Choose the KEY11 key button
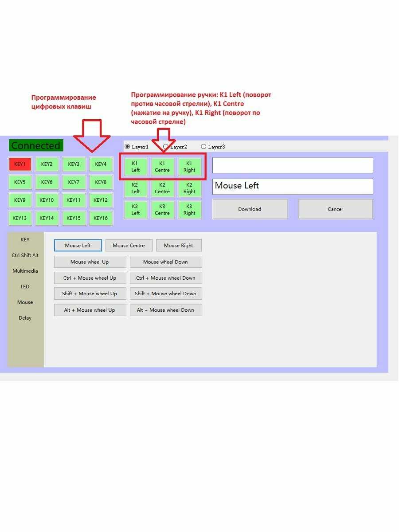Screen dimensions: 399x532 point(74,200)
